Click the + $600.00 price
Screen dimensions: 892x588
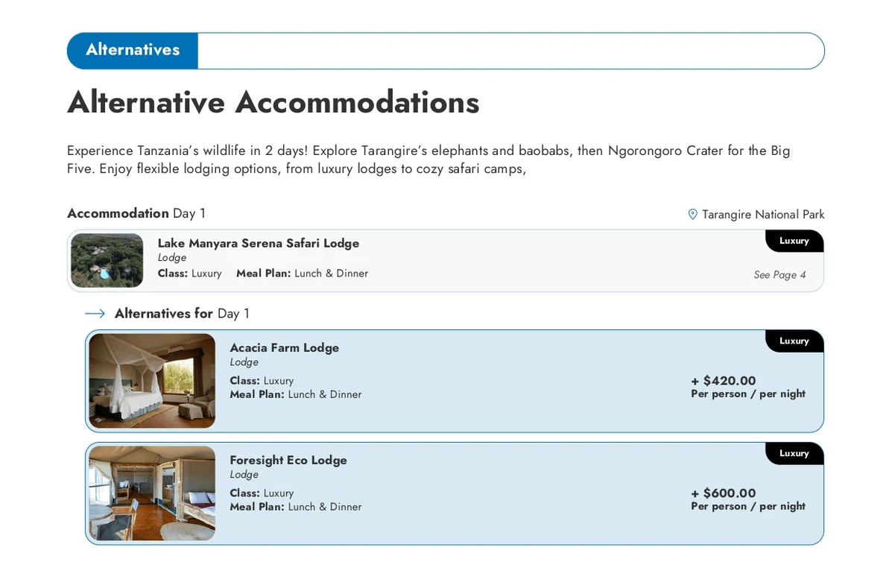point(723,493)
